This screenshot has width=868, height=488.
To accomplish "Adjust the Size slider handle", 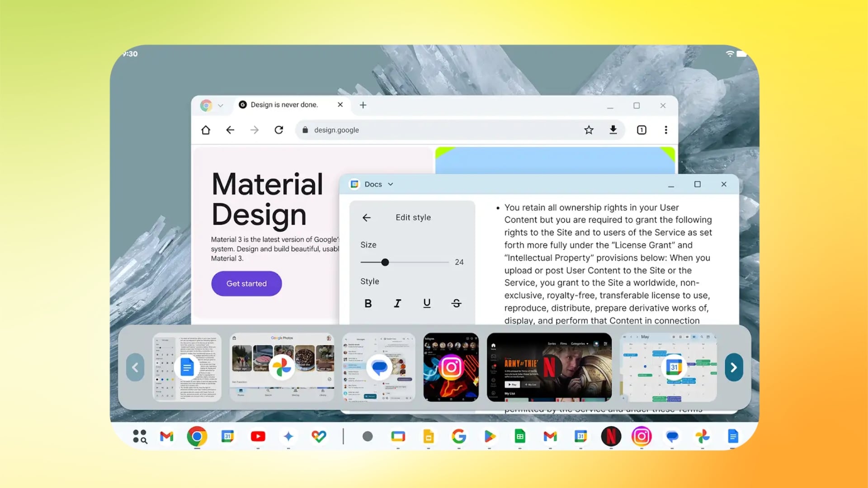I will 385,263.
